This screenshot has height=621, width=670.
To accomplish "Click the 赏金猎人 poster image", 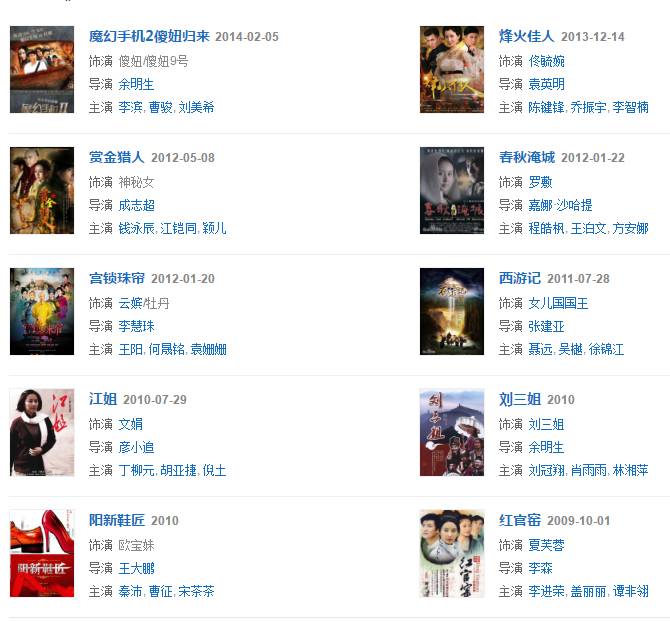I will coord(42,191).
